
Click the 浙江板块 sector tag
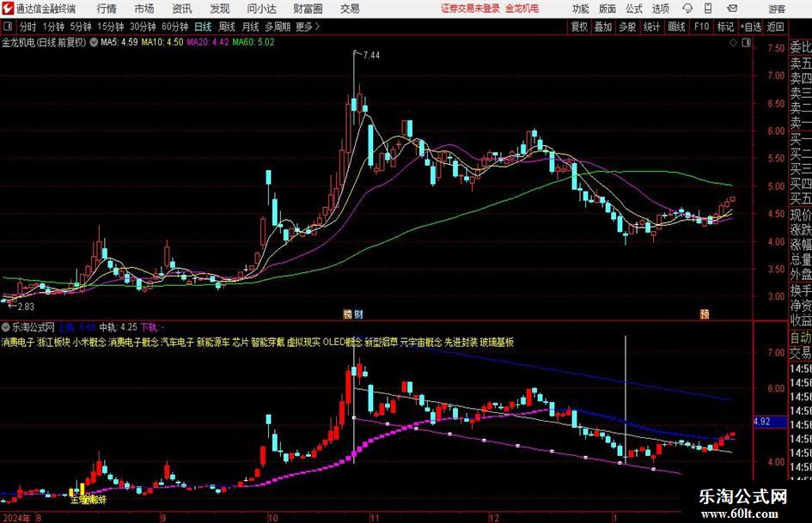click(53, 342)
